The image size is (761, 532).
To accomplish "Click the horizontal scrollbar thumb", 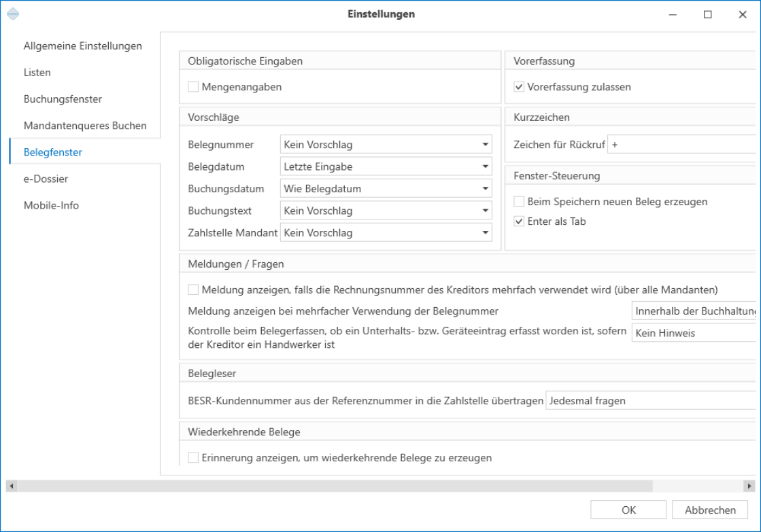I will (x=335, y=485).
